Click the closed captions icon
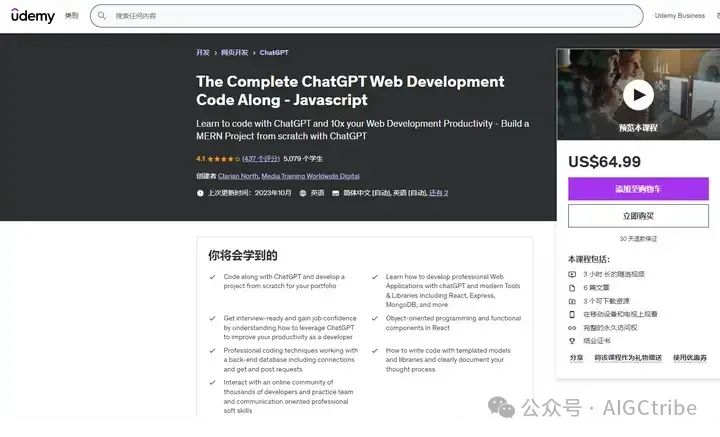Screen dimensions: 720x437 coord(336,193)
